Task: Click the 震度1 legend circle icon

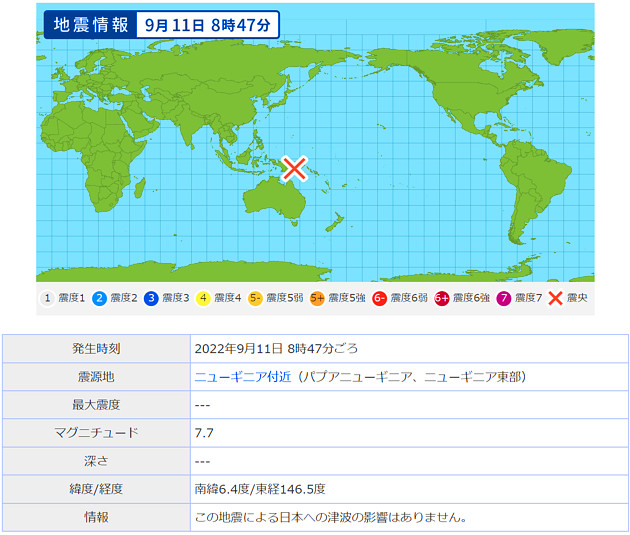Action: pos(47,298)
